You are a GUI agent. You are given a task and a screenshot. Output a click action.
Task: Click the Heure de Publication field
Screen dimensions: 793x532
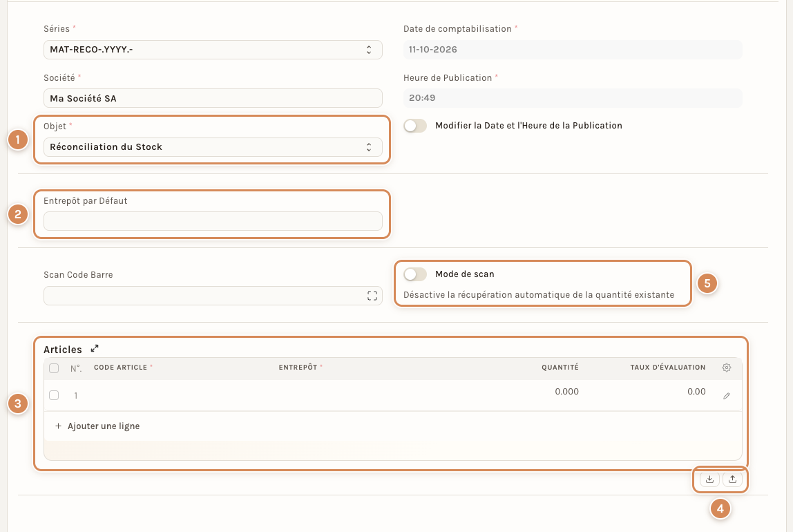tap(573, 98)
